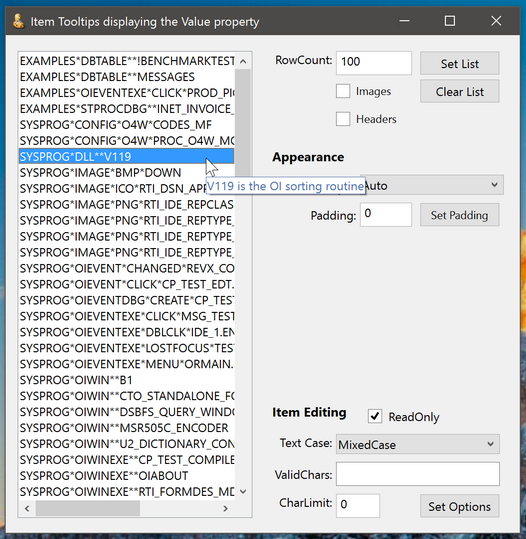Open the Text Case MixedCase dropdown
526x539 pixels.
[x=418, y=444]
